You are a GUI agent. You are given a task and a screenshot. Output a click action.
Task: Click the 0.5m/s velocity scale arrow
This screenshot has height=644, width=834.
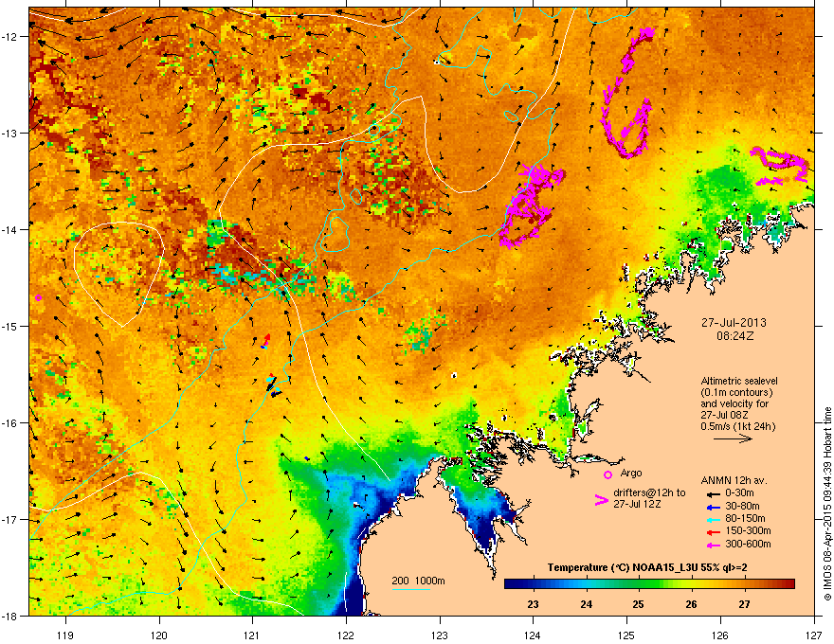[733, 438]
